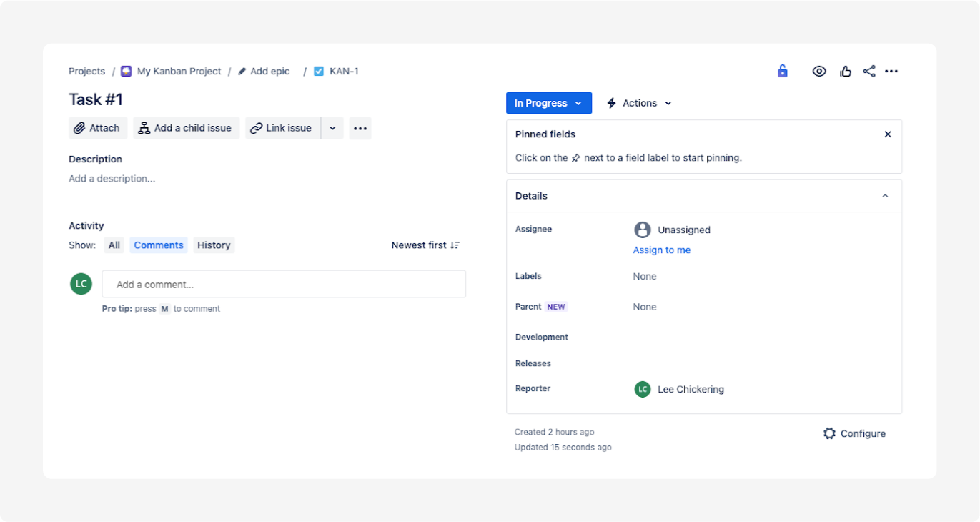Click the Add a child issue button
Image resolution: width=980 pixels, height=522 pixels.
coord(186,127)
